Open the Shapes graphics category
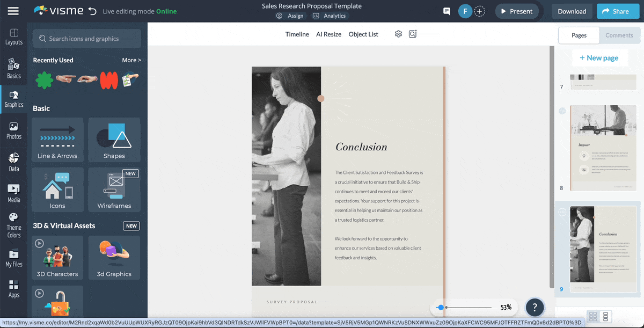 [x=114, y=139]
